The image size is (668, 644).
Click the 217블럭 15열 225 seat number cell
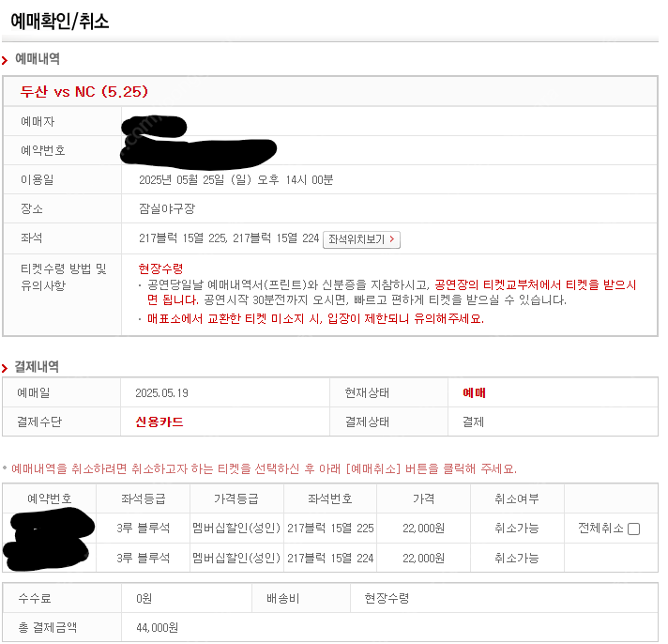[x=330, y=529]
